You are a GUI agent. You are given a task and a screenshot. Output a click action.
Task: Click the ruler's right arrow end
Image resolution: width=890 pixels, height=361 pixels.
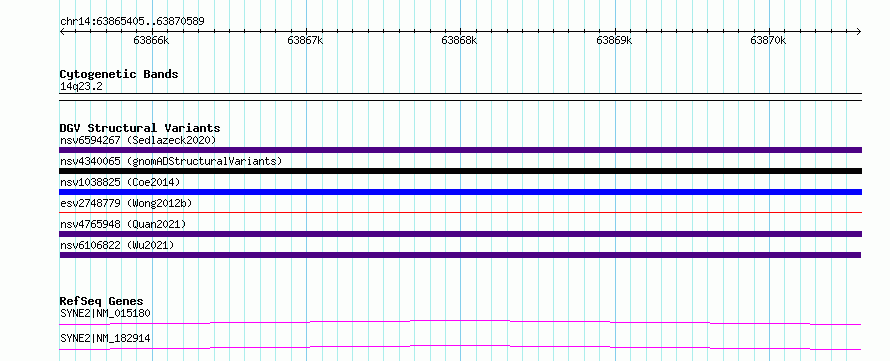pos(859,31)
